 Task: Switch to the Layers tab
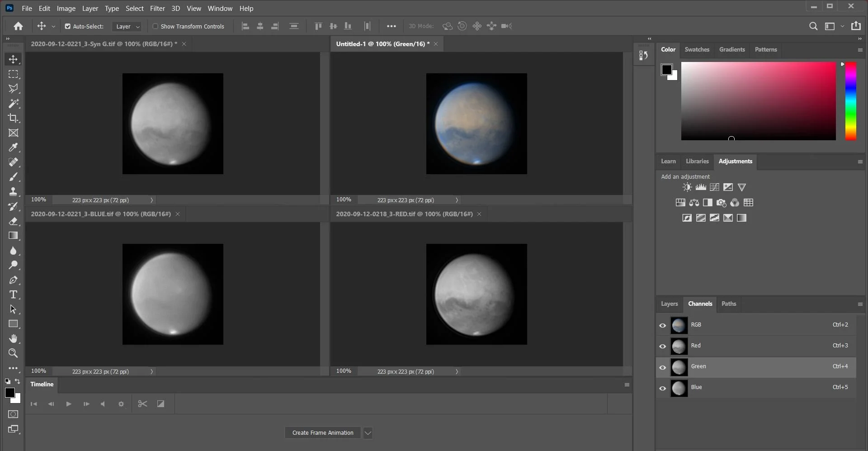coord(669,304)
